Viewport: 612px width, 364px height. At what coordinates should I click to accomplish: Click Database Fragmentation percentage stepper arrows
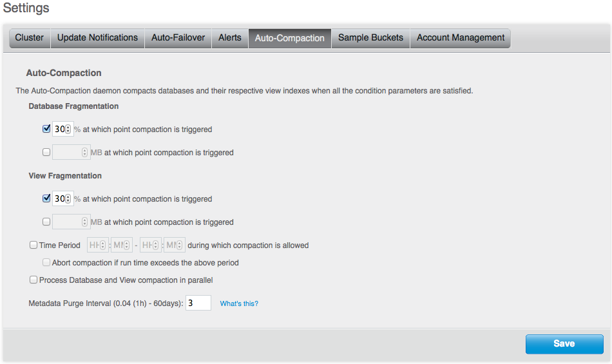68,129
